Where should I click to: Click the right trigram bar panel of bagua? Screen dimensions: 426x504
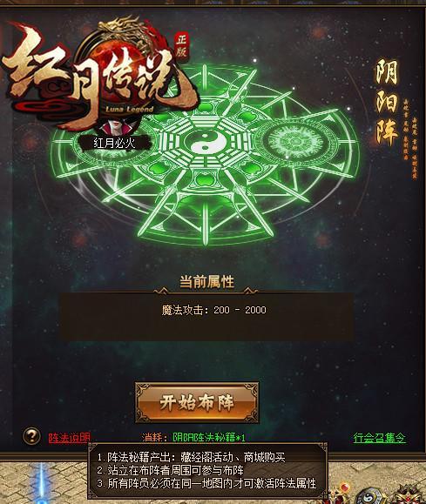click(x=240, y=143)
